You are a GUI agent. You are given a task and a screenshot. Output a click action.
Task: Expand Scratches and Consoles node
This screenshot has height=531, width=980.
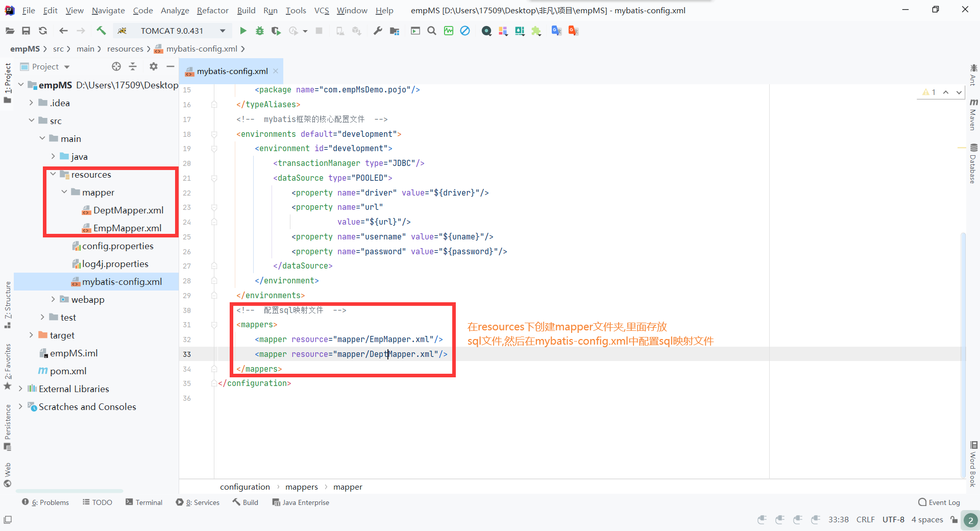[x=20, y=406]
